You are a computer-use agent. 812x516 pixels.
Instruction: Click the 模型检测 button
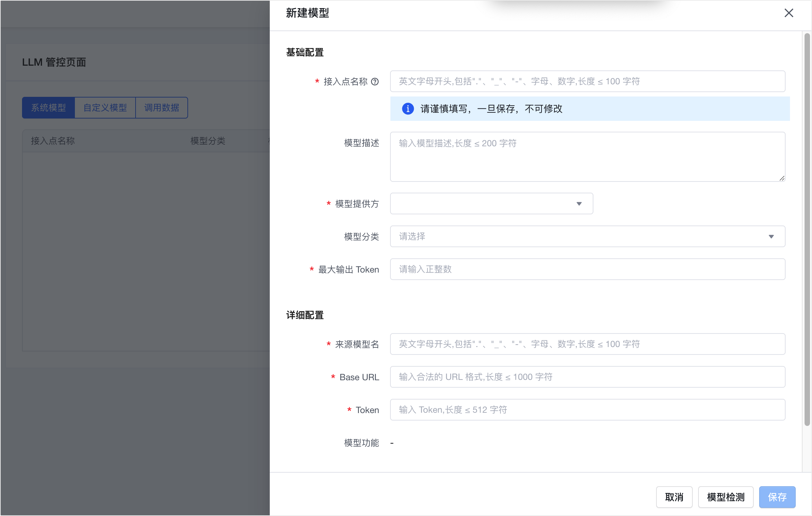(x=726, y=497)
